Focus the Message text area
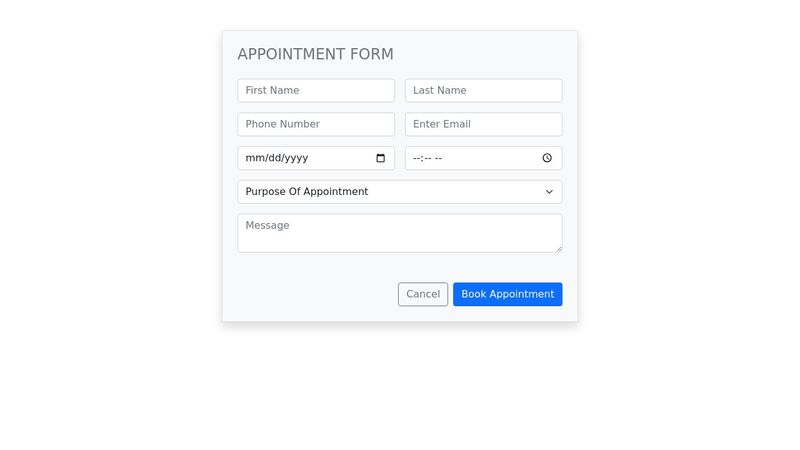 pyautogui.click(x=400, y=233)
